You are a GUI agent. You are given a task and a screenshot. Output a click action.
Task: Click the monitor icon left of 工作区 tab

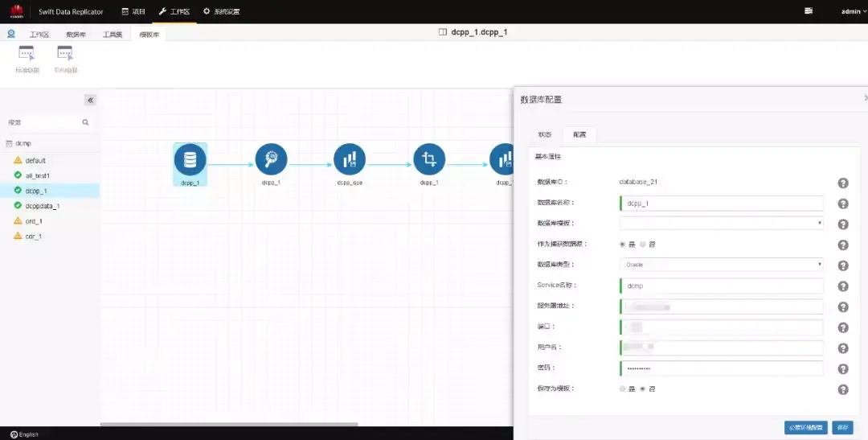pyautogui.click(x=11, y=34)
